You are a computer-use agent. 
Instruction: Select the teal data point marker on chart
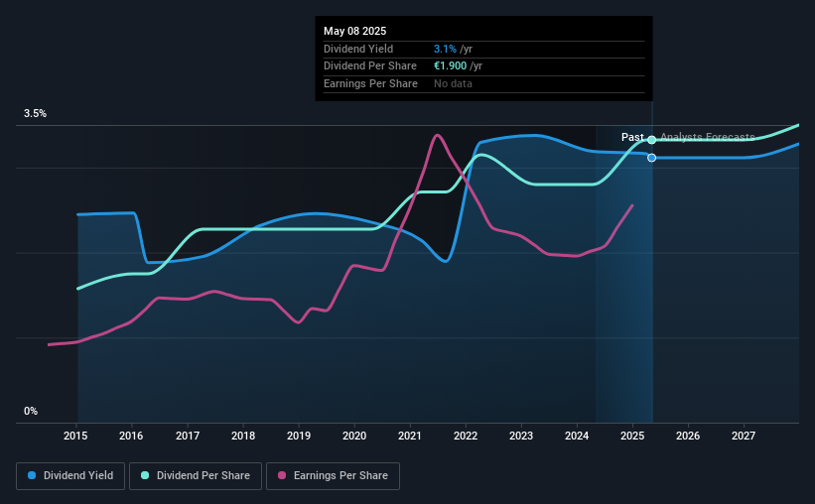(x=652, y=140)
